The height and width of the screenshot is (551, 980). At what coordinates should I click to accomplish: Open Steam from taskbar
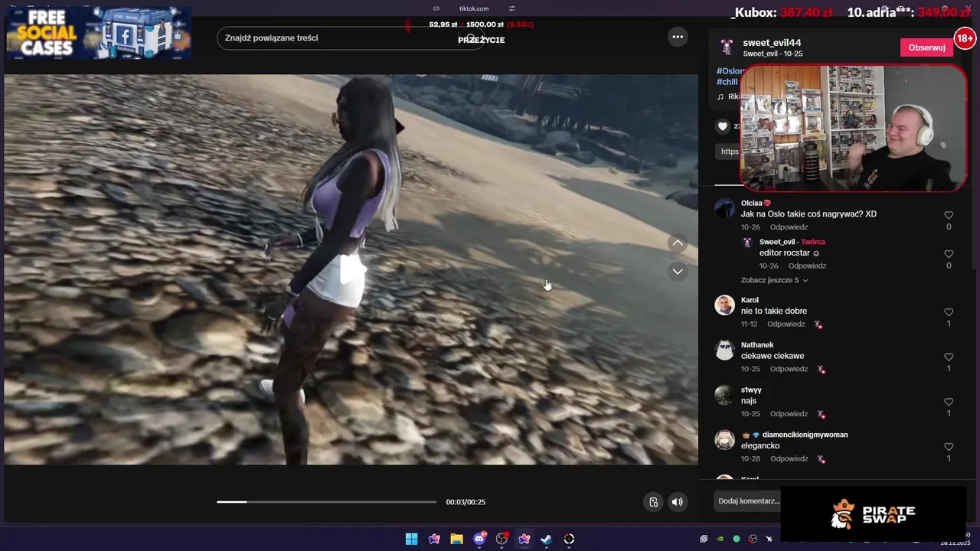point(546,539)
